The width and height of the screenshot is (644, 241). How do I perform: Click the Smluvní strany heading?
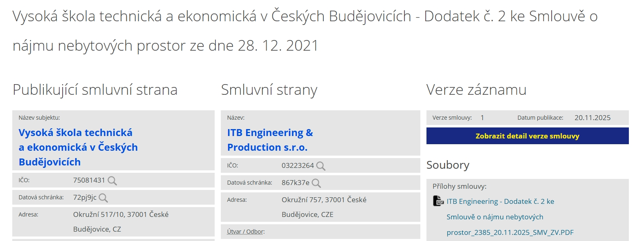click(x=269, y=90)
